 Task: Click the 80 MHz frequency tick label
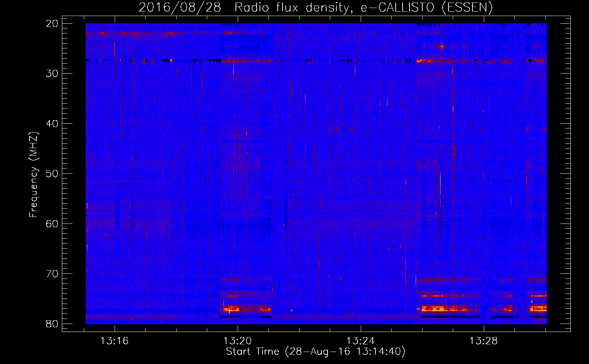tap(52, 324)
